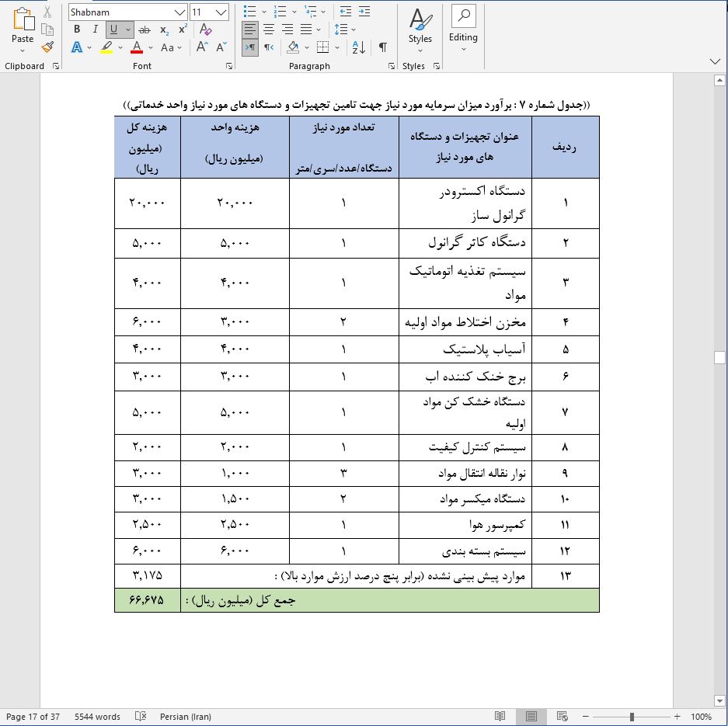This screenshot has width=728, height=726.
Task: Click the Bullets list icon
Action: coord(249,12)
